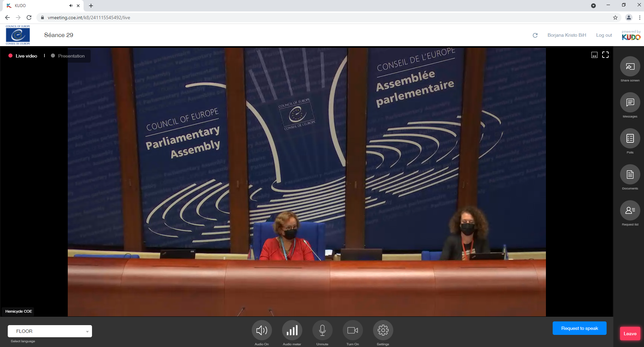Open the Messages chat icon
644x347 pixels.
coord(630,103)
